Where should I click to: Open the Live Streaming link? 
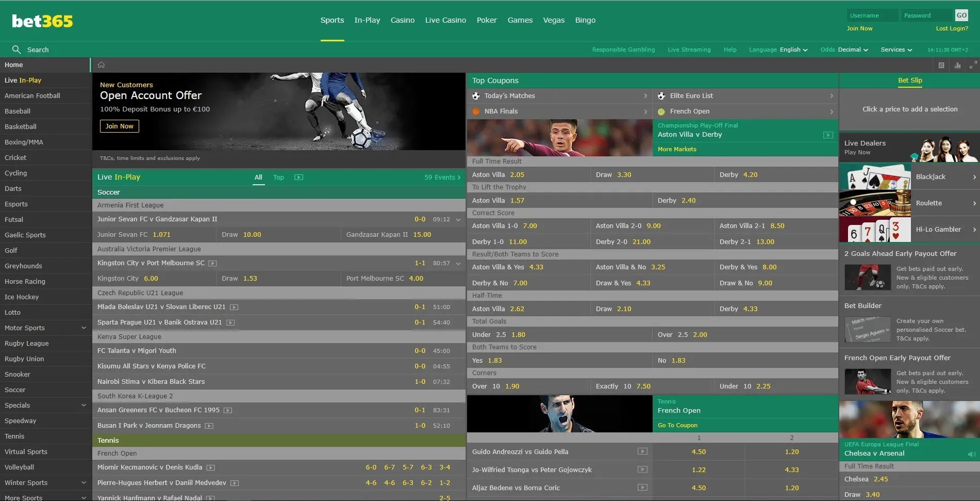[x=689, y=50]
